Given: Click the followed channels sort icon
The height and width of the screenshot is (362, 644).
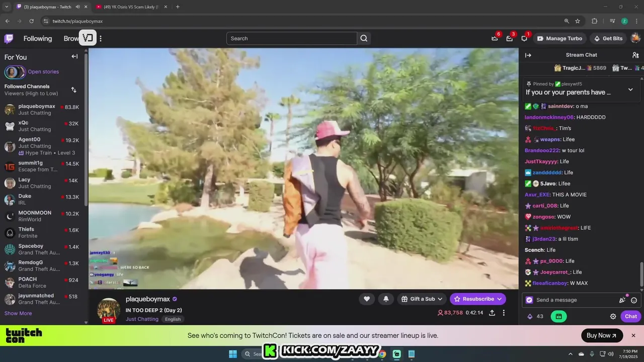Looking at the screenshot, I should coord(73,89).
